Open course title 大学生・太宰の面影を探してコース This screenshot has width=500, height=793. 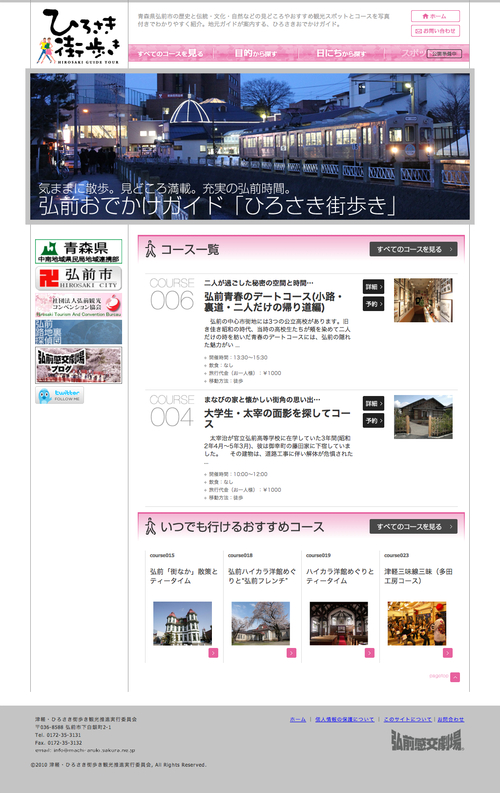[x=277, y=419]
